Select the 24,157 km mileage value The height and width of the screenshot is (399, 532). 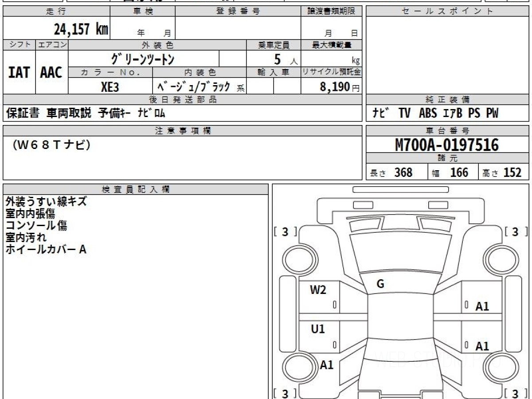click(x=81, y=29)
